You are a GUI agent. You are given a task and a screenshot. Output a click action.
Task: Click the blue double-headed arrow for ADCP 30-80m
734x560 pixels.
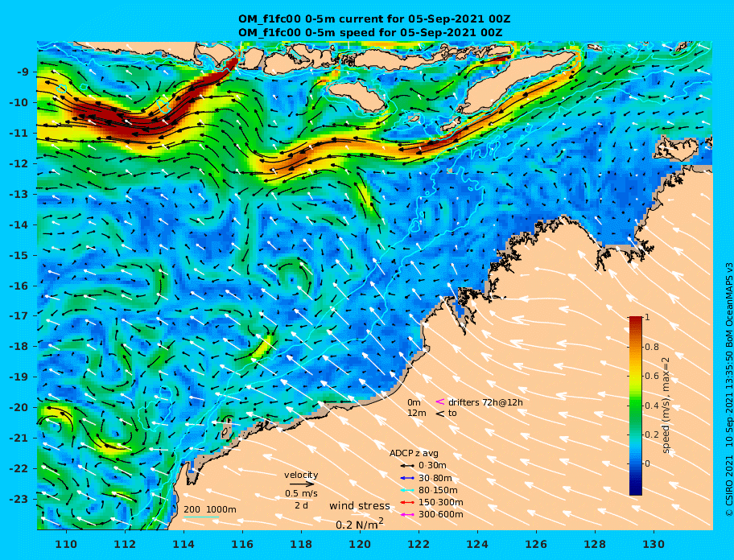(406, 478)
